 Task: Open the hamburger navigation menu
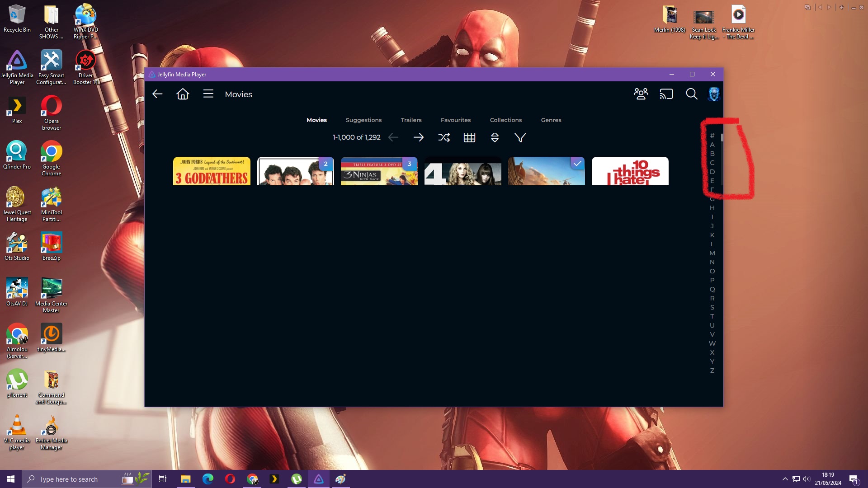coord(208,94)
